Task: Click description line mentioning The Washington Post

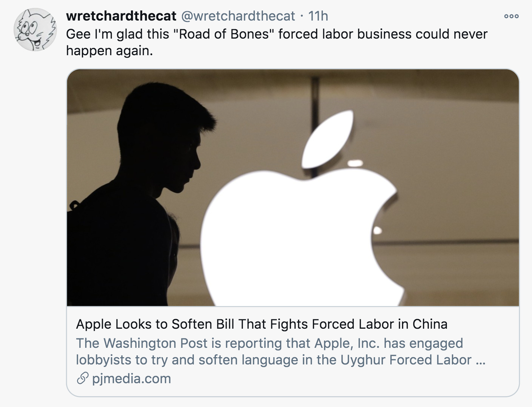Action: [270, 343]
